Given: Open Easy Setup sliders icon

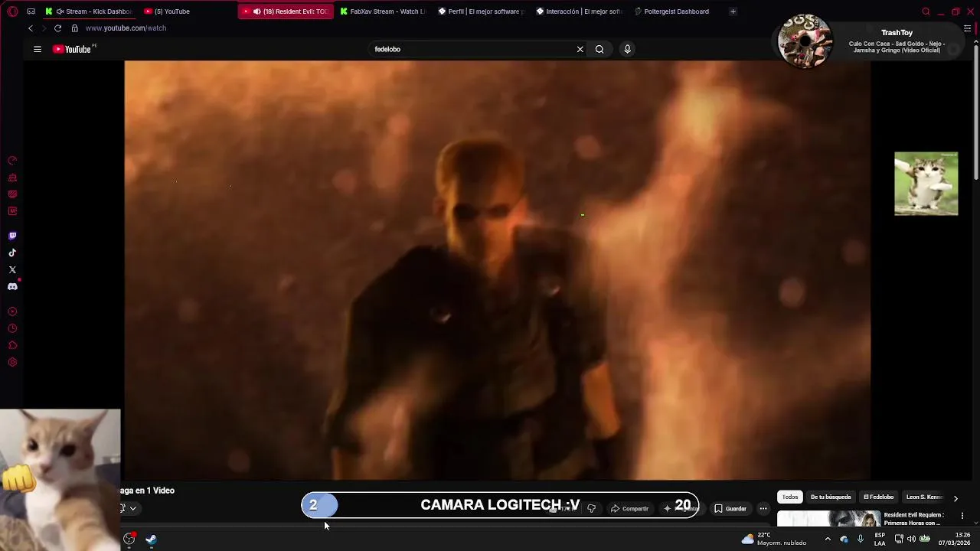Looking at the screenshot, I should coord(967,28).
